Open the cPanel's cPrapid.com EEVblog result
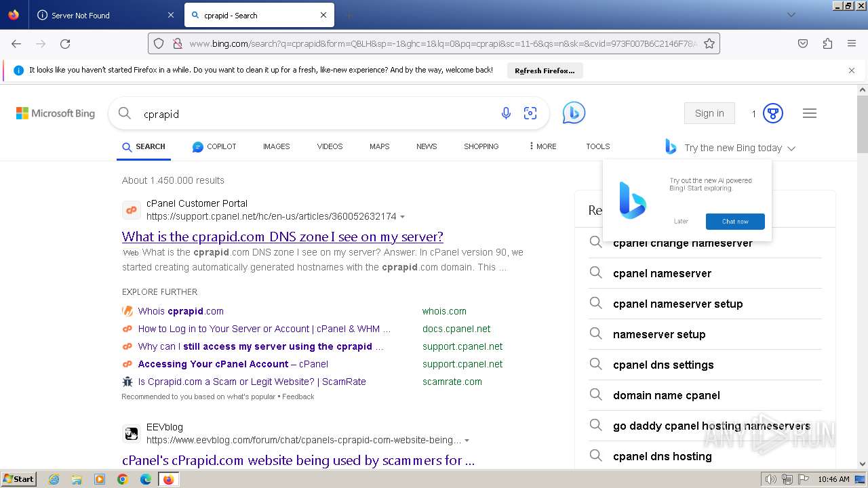 (298, 460)
